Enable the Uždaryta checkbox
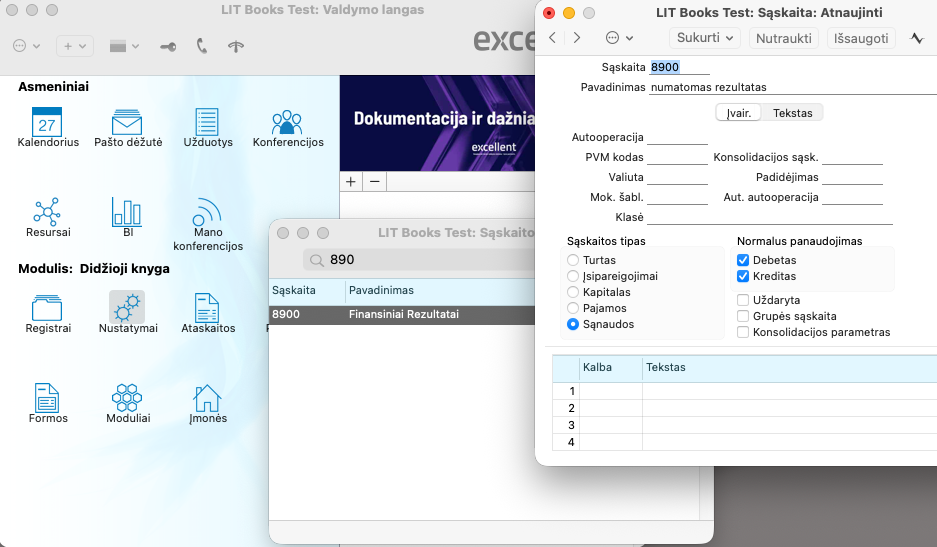The image size is (937, 547). 743,300
